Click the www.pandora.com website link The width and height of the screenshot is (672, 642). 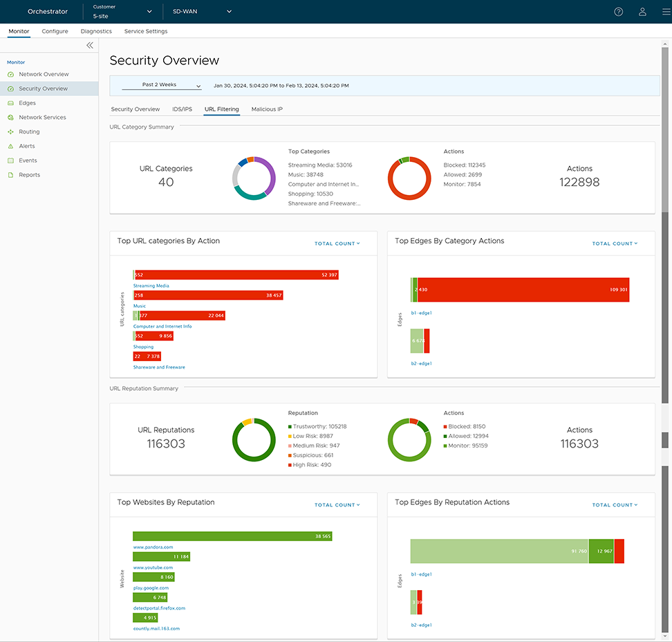coord(153,547)
